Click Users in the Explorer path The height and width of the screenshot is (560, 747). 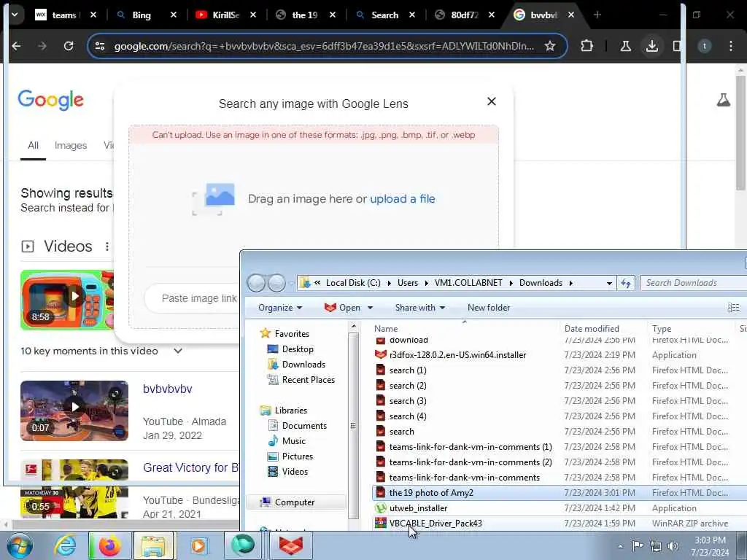(x=408, y=283)
